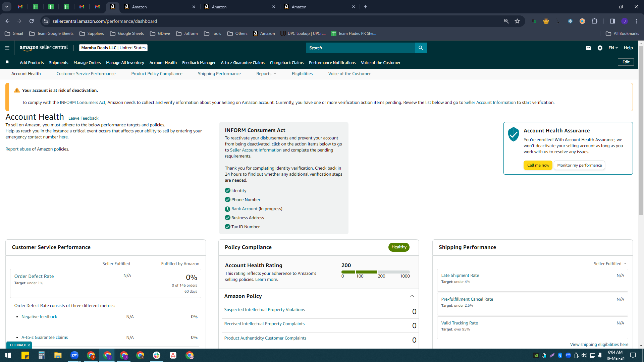This screenshot has width=644, height=362.
Task: Select Voice of the Customer sub-tab
Action: 349,74
